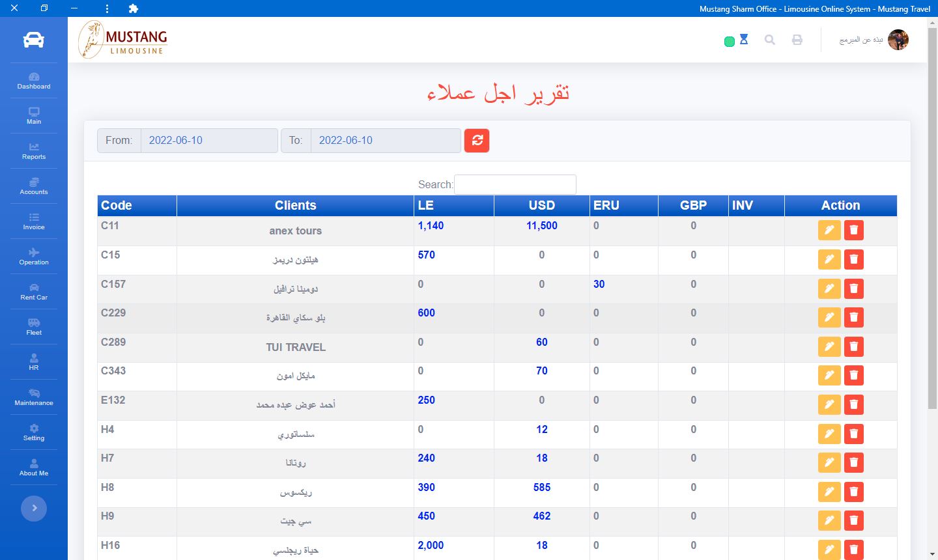
Task: Delete the C343 row entry
Action: pyautogui.click(x=853, y=376)
